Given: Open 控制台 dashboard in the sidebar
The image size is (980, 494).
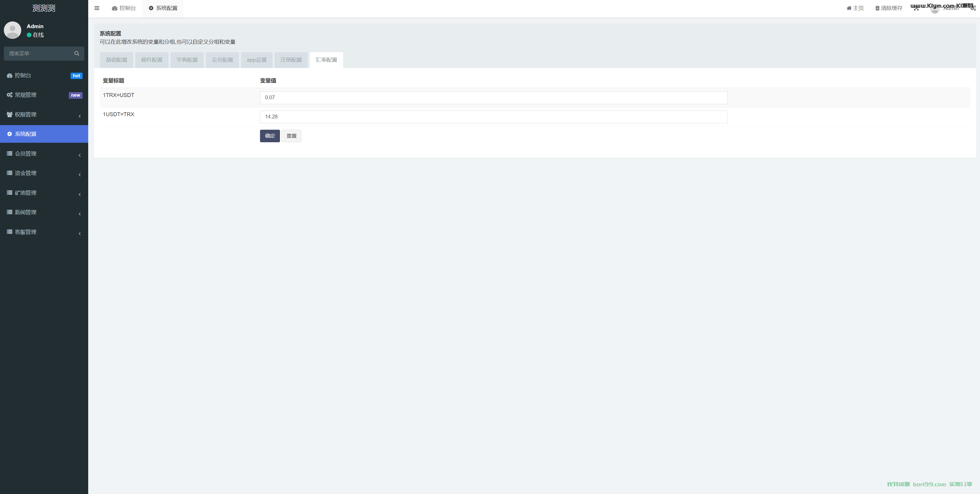Looking at the screenshot, I should point(23,75).
